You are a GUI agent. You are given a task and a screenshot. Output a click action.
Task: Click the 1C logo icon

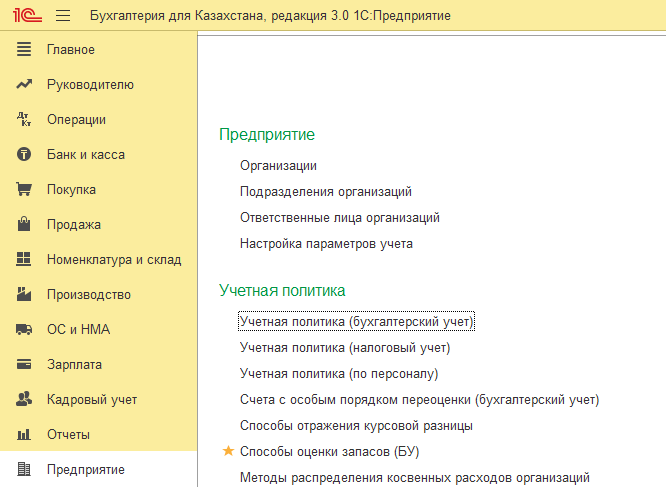(27, 15)
